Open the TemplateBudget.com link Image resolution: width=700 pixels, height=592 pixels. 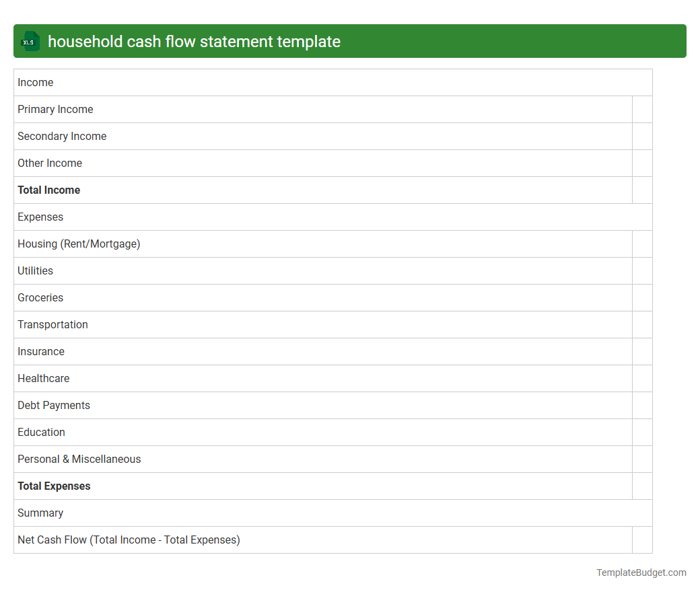coord(641,572)
